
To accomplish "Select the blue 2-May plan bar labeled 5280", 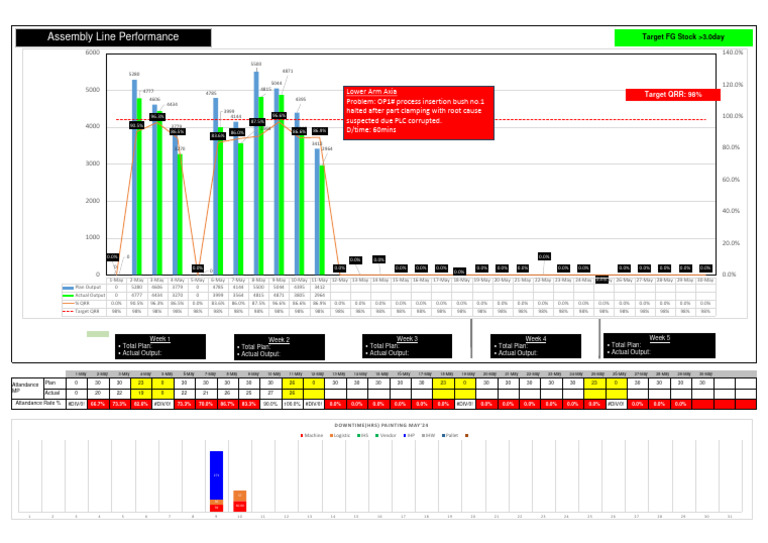I will pyautogui.click(x=134, y=177).
